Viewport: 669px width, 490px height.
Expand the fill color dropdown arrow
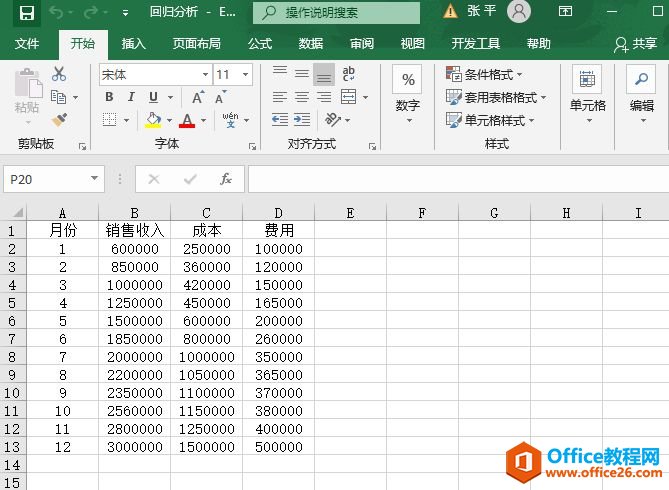pyautogui.click(x=169, y=120)
